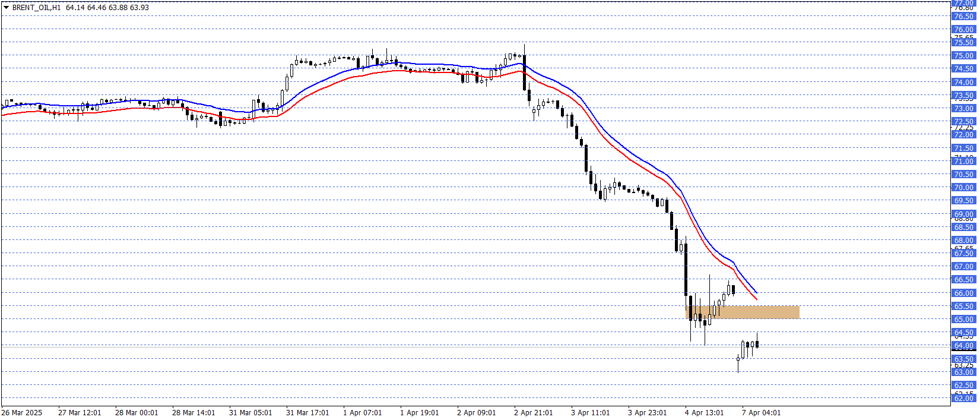Click the 62.50 price axis label

[963, 386]
